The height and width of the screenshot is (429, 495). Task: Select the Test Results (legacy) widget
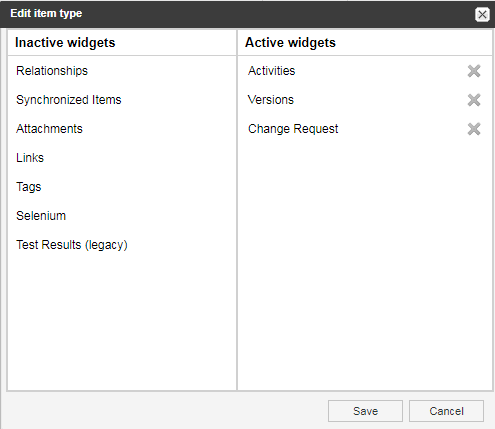pos(72,245)
